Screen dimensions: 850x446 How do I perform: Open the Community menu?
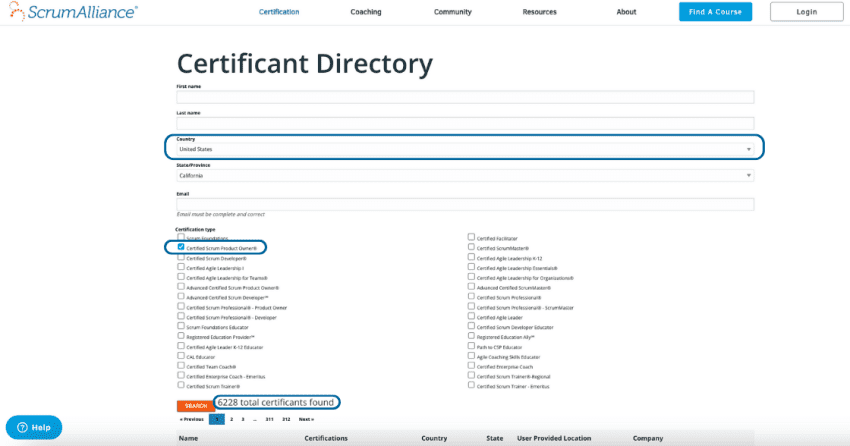(x=453, y=12)
